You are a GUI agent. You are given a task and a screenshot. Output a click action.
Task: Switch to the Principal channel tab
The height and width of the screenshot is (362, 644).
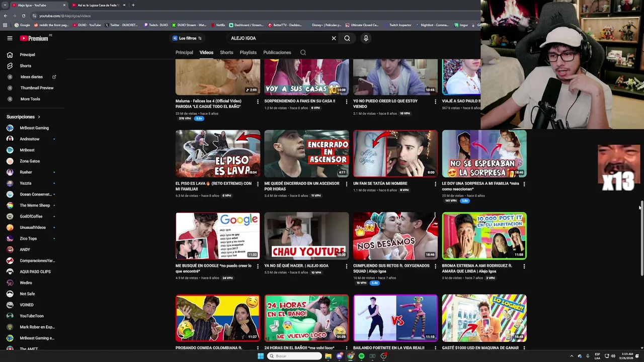pos(184,52)
